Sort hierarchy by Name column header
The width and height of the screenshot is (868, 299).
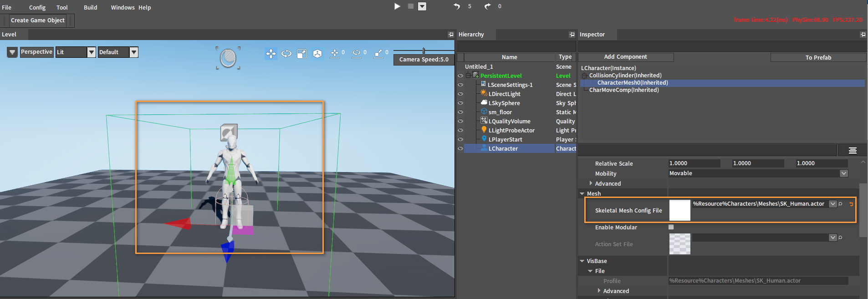510,57
